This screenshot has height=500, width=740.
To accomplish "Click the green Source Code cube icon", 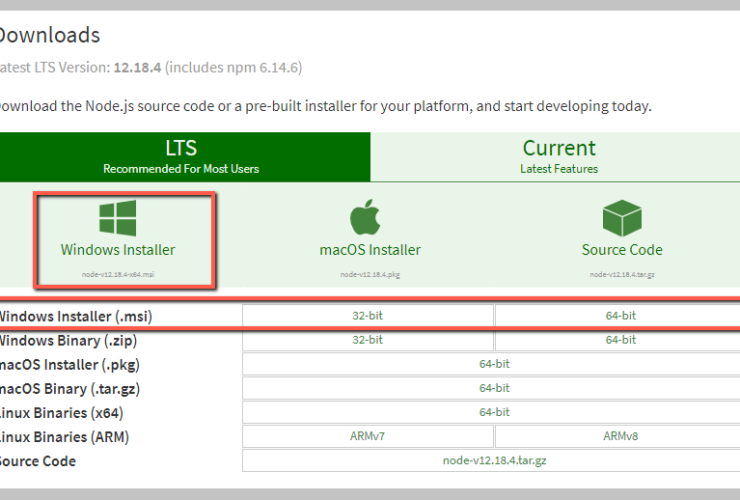I will pyautogui.click(x=621, y=217).
